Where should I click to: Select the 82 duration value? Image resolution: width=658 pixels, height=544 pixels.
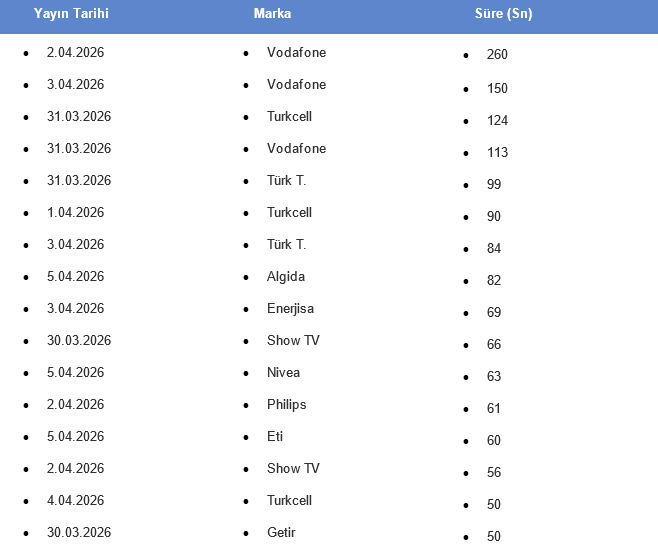[x=494, y=280]
